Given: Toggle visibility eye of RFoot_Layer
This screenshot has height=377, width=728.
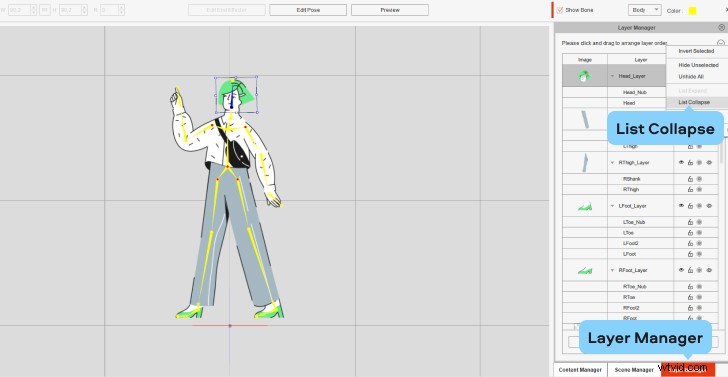Looking at the screenshot, I should tap(681, 270).
